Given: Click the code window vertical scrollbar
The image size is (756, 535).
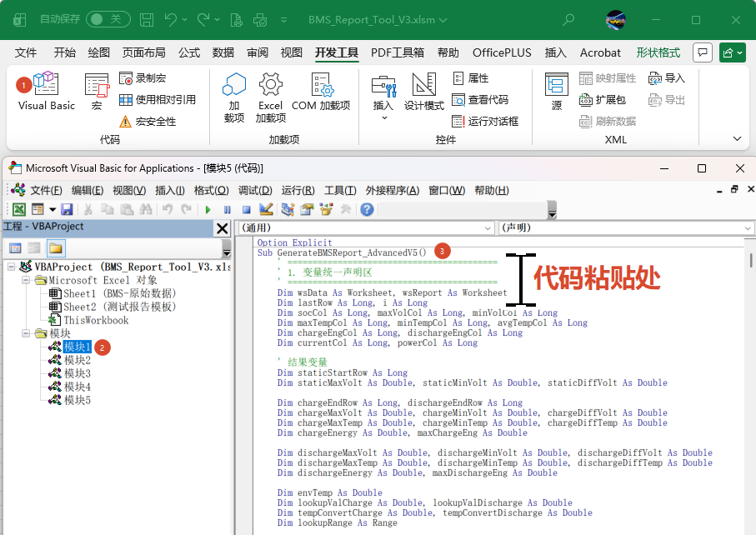Looking at the screenshot, I should point(750,261).
